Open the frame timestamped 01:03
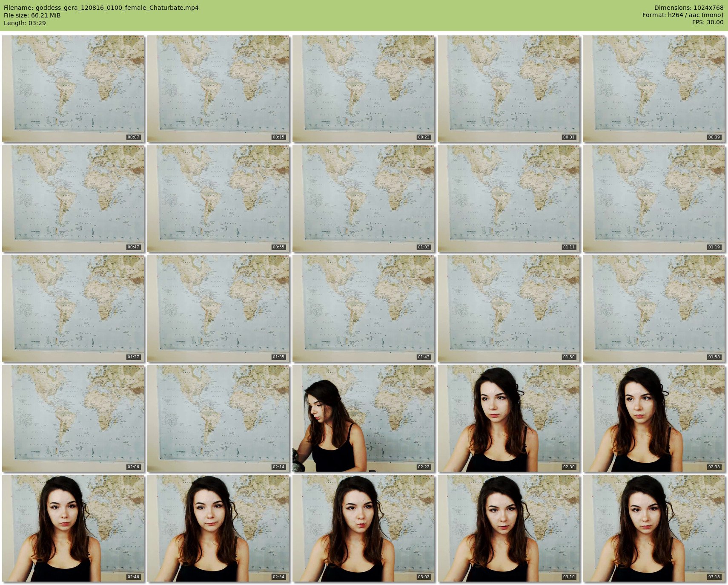Screen dimensions: 728x585 [x=364, y=198]
